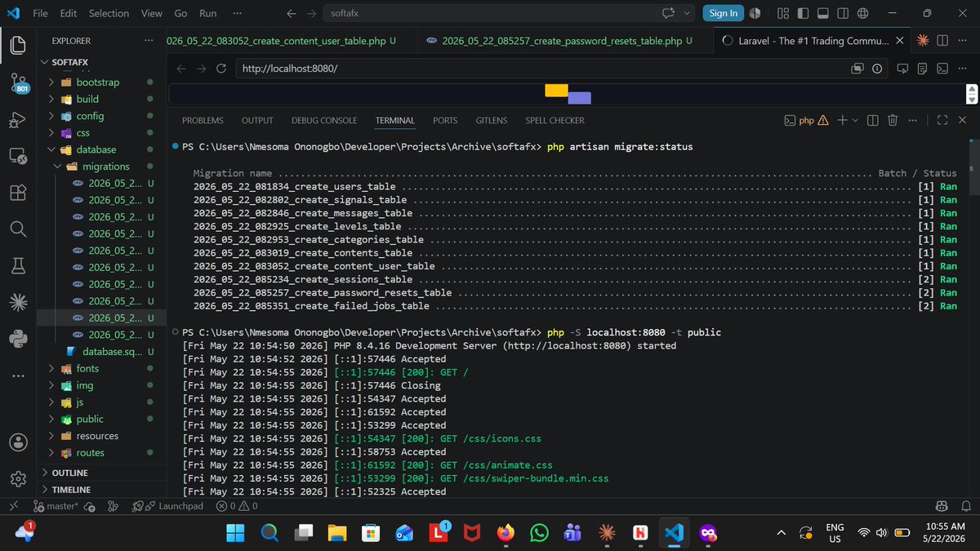
Task: Open the Accounts menu icon
Action: (x=17, y=442)
